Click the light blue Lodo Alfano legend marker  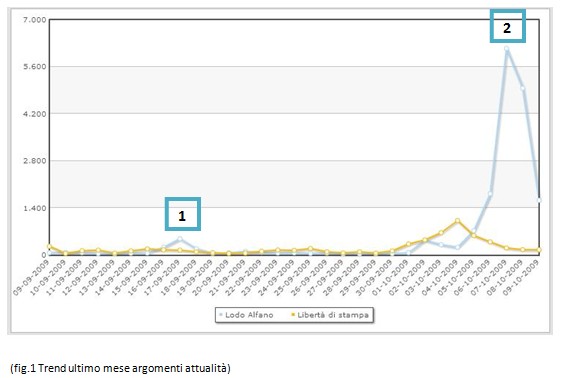click(221, 315)
